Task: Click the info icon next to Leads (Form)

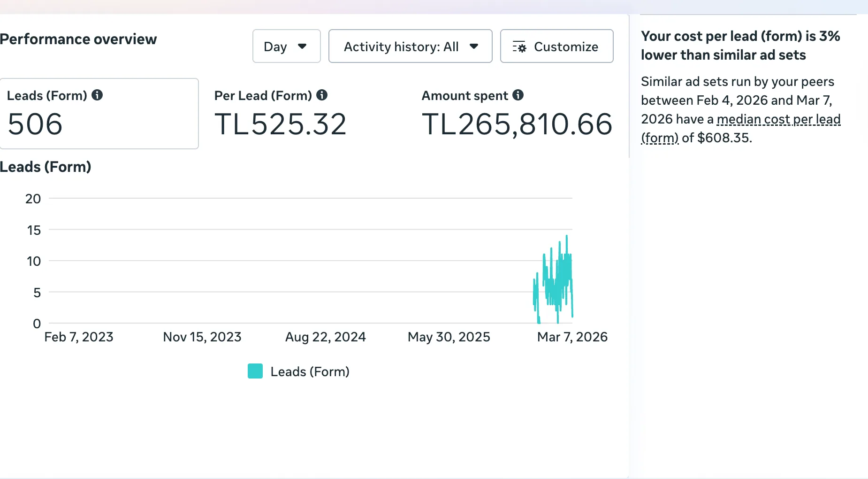Action: [x=97, y=95]
